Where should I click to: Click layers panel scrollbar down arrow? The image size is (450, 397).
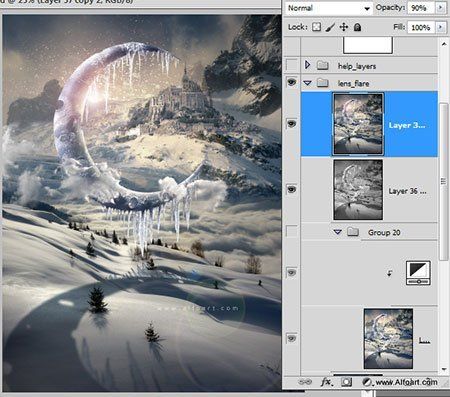coord(444,369)
